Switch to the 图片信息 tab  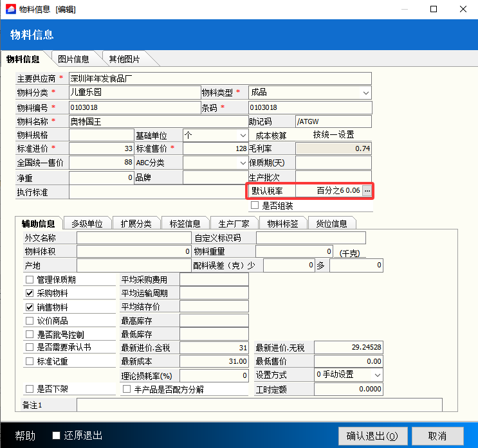(73, 59)
